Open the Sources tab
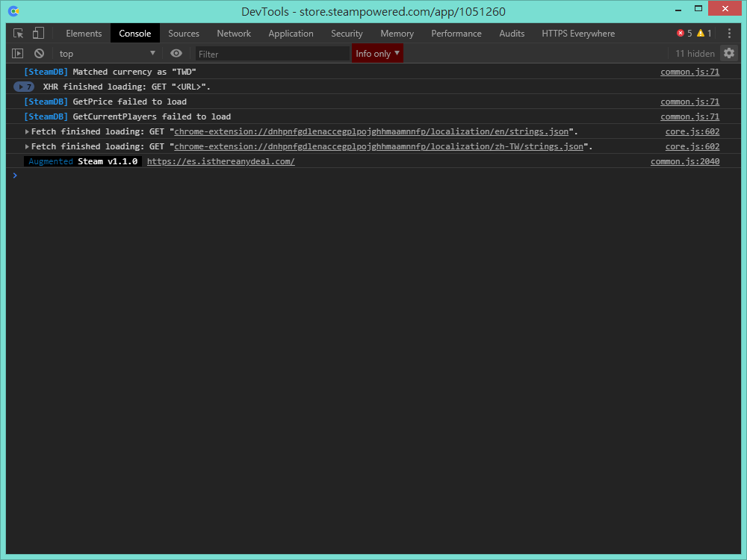Screen dimensions: 747x560 pos(184,34)
